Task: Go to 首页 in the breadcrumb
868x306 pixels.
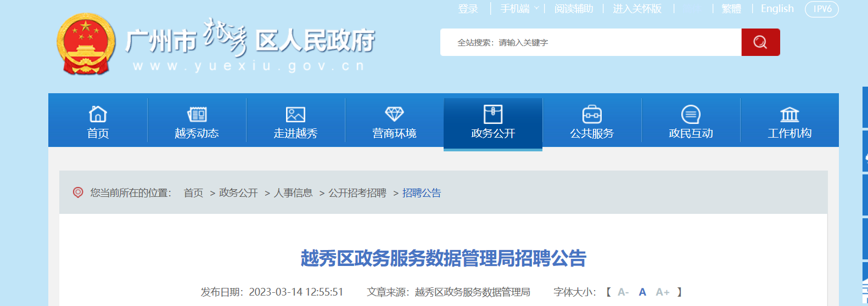Action: tap(193, 193)
